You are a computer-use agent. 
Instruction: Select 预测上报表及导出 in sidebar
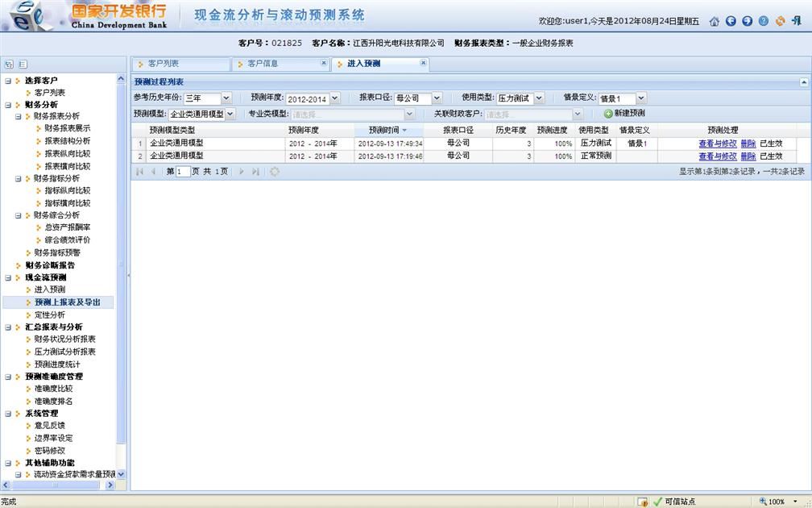pos(67,302)
